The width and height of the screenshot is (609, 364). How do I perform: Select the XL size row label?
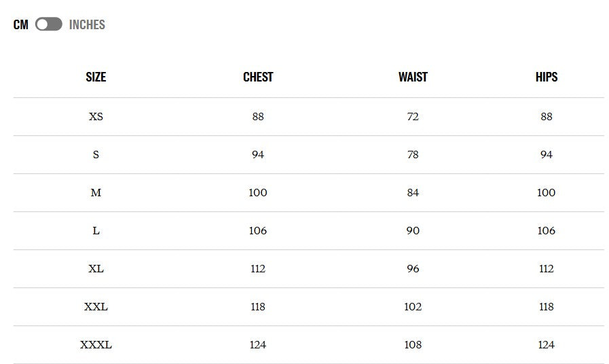coord(96,269)
